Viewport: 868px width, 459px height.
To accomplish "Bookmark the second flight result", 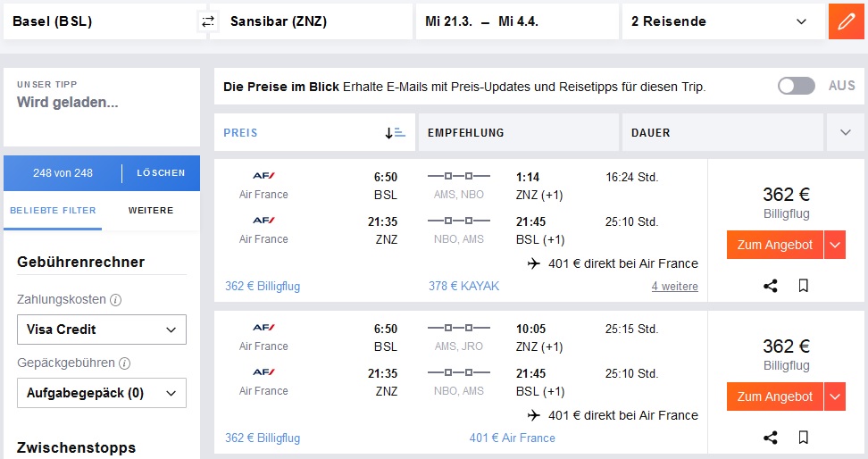I will pos(803,438).
